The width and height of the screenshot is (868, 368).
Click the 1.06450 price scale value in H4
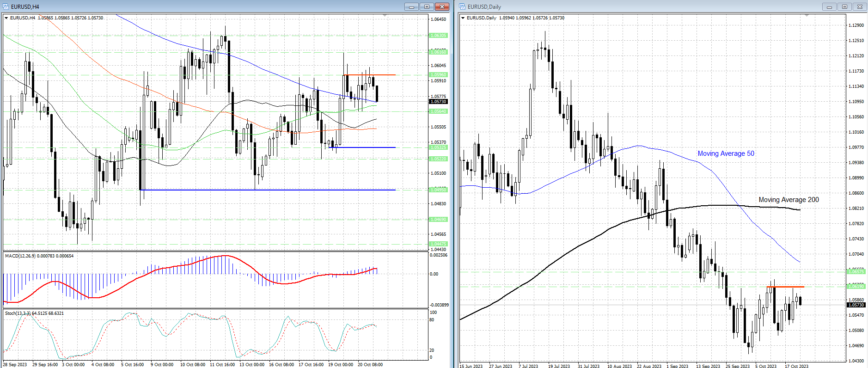click(x=439, y=19)
